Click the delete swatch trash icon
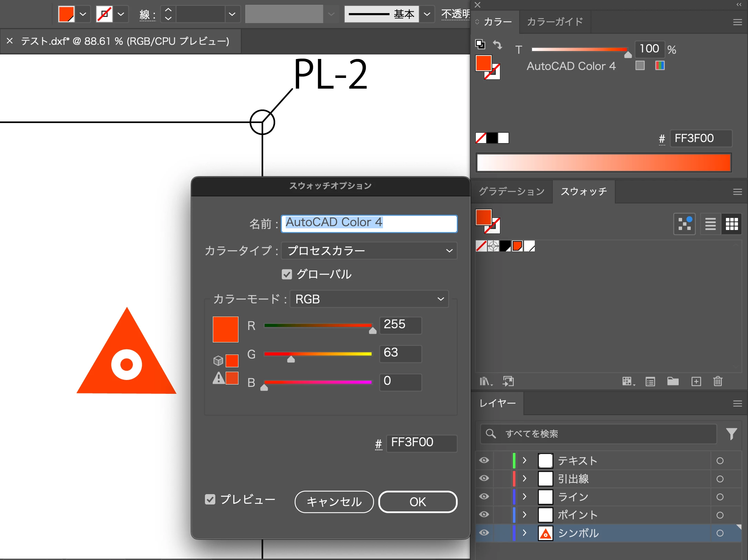 click(718, 381)
